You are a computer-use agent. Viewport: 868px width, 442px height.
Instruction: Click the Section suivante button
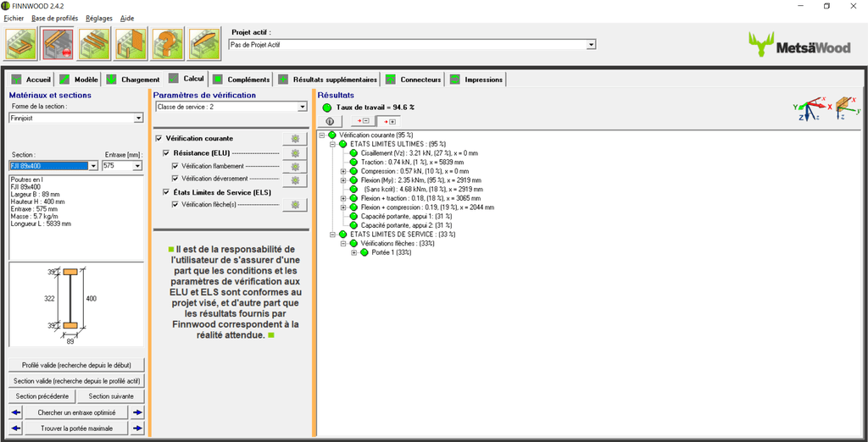pyautogui.click(x=111, y=396)
